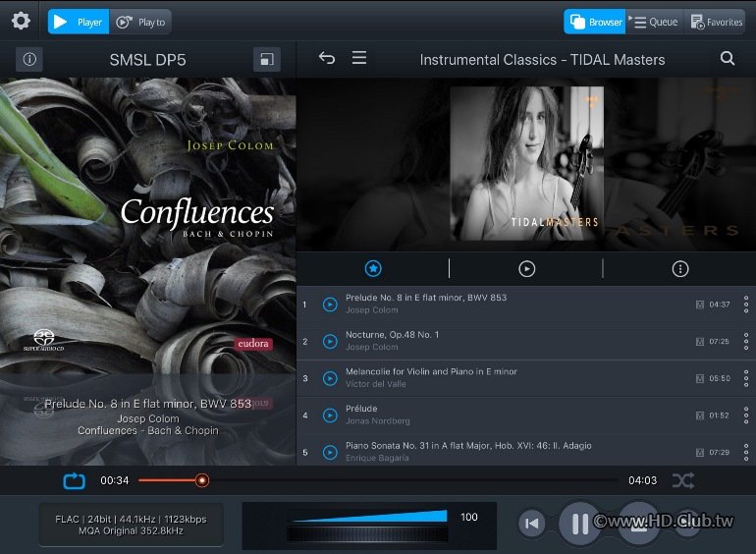Screen dimensions: 756x554
Task: Open the settings gear icon
Action: (21, 22)
